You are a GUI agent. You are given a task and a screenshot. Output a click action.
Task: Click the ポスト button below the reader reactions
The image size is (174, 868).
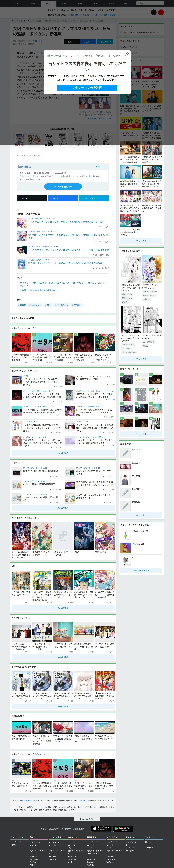(32, 198)
